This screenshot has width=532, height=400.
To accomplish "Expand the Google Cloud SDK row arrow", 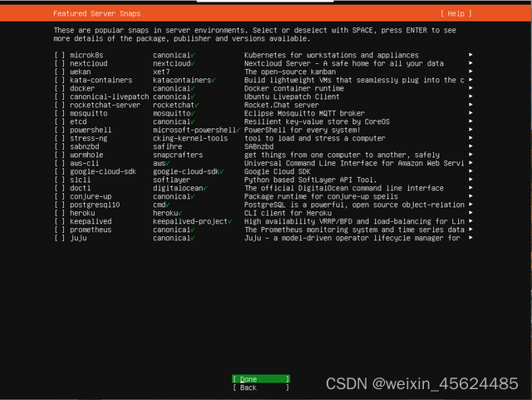I will pos(470,171).
